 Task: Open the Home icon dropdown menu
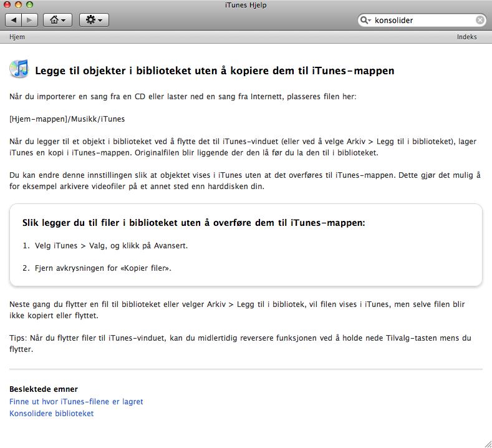57,21
